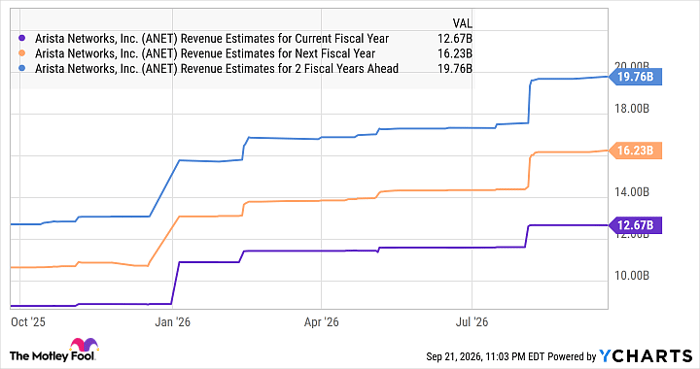Click the Oct '25 x-axis label
Image resolution: width=700 pixels, height=369 pixels.
point(28,322)
